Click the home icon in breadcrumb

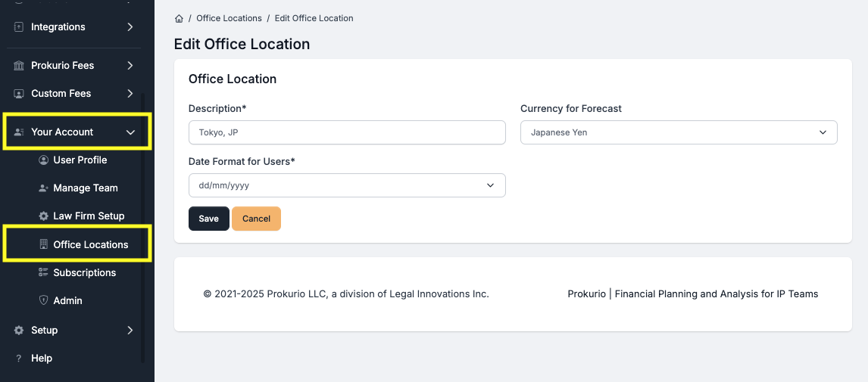pos(179,18)
